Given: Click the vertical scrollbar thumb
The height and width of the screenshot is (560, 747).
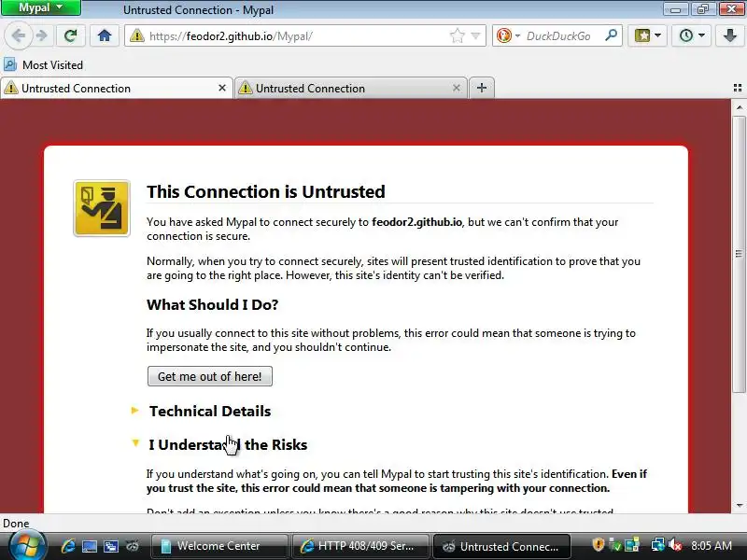Looking at the screenshot, I should pos(739,254).
